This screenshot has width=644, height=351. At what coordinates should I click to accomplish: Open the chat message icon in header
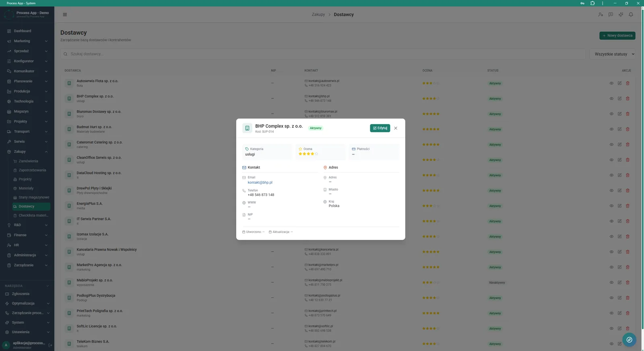coord(611,14)
